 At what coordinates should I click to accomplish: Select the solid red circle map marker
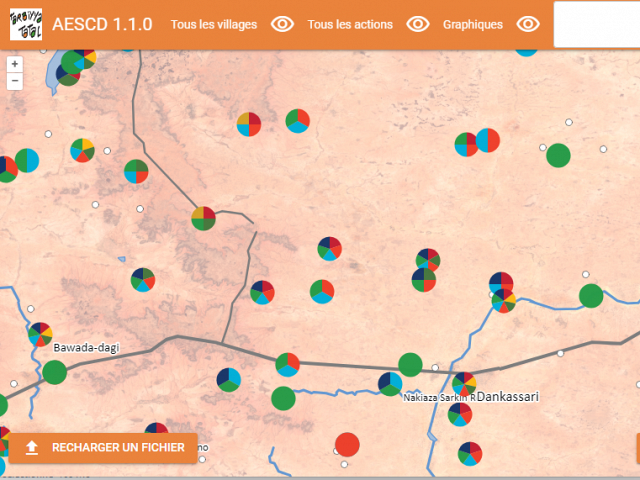(347, 444)
